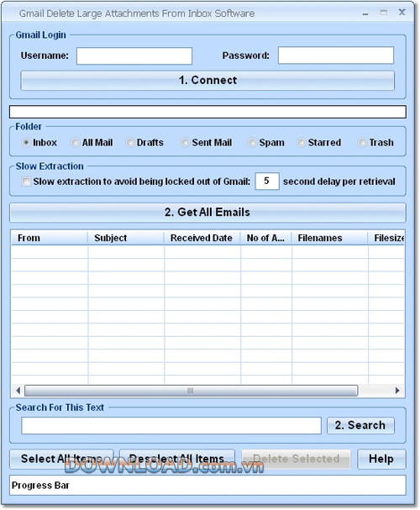Click the 2. Search button
Viewport: 420px width, 510px height.
[360, 425]
